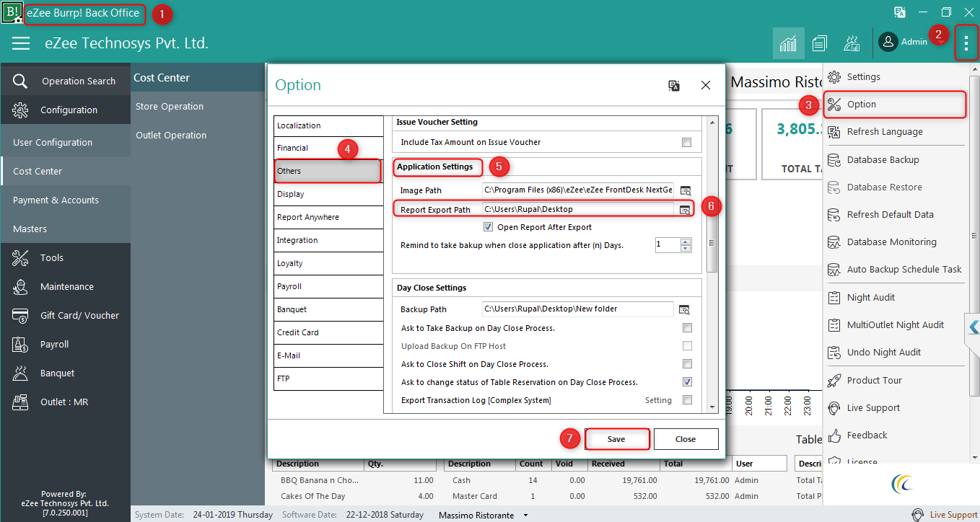Browse for Image Path folder

point(685,190)
